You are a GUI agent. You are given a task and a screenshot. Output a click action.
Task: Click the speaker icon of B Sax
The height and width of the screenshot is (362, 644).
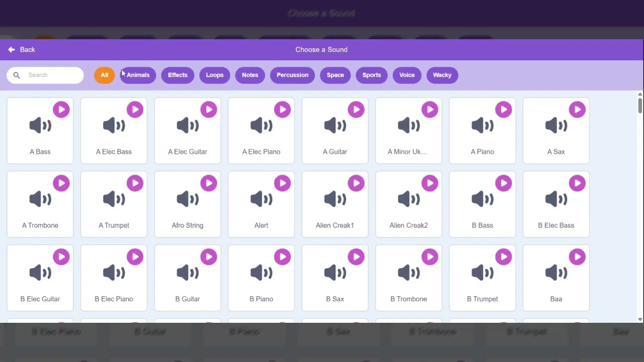335,273
